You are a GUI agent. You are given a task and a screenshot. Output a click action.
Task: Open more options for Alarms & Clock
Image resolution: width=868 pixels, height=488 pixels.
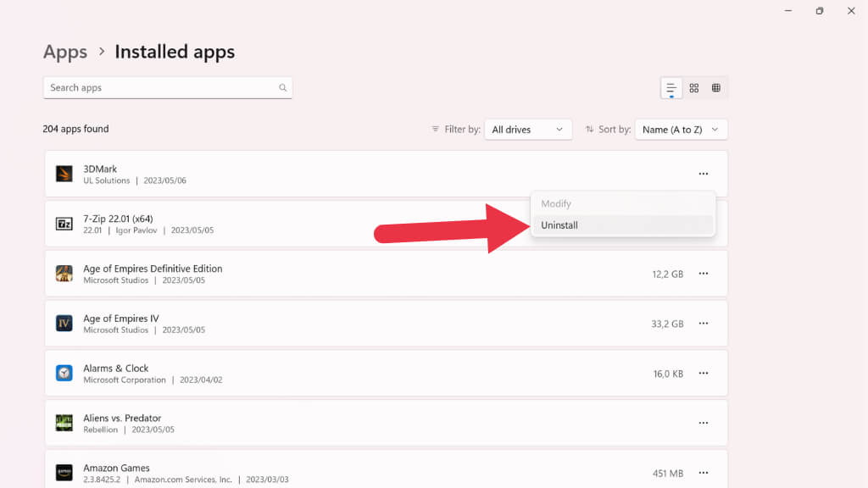[703, 373]
